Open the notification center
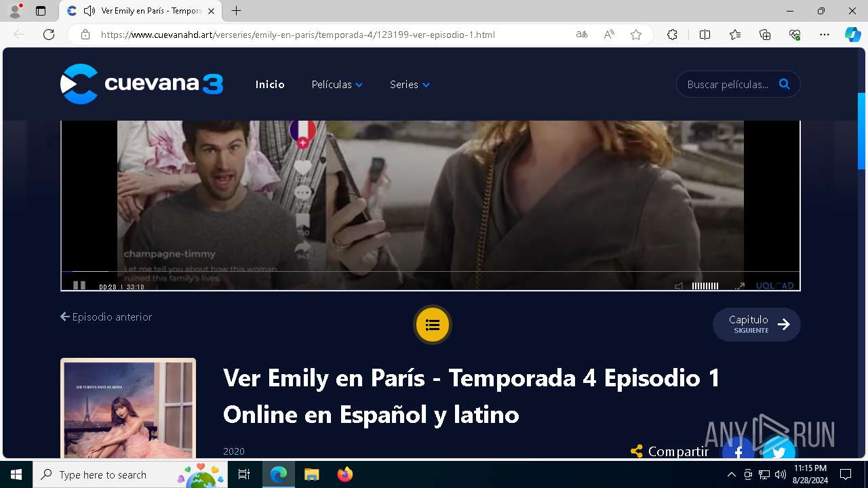This screenshot has width=868, height=488. [846, 474]
